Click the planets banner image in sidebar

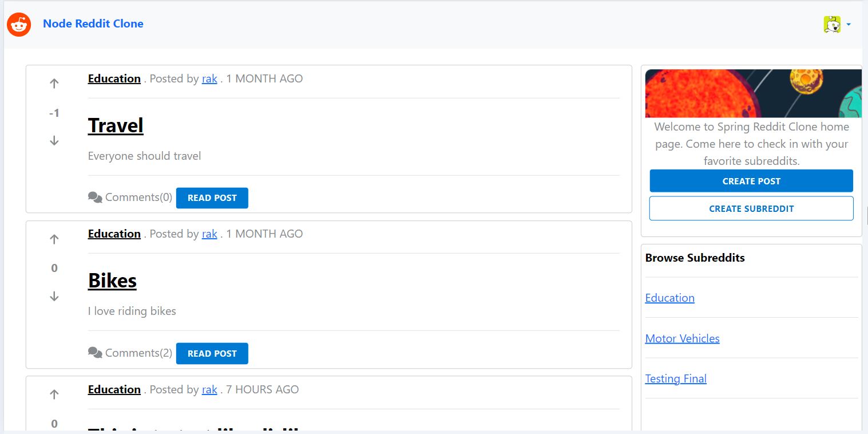pos(753,93)
